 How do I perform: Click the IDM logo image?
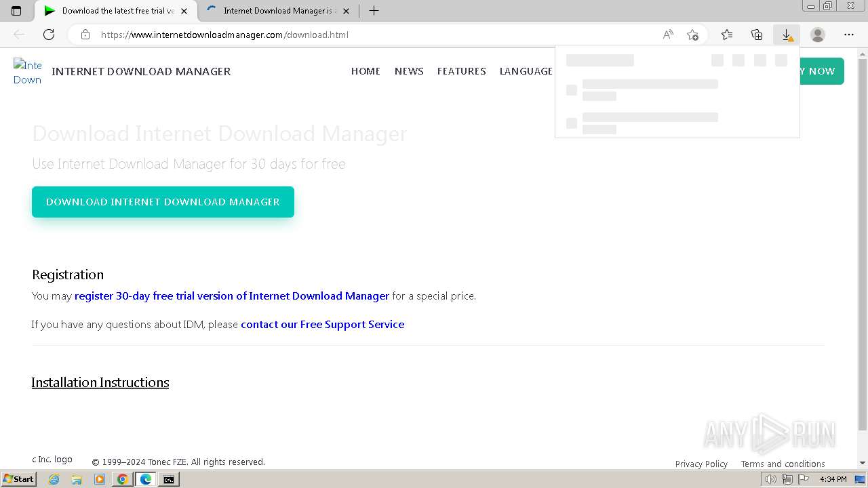coord(28,72)
